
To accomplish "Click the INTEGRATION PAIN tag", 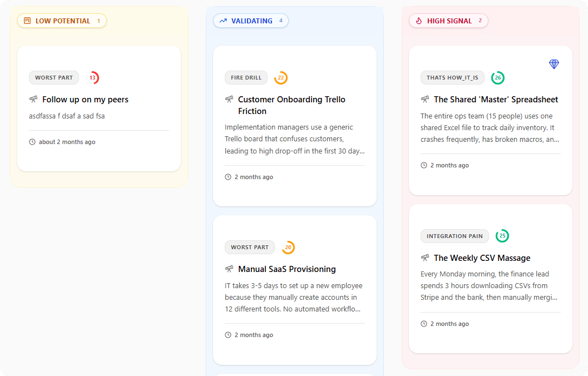I will coord(454,236).
